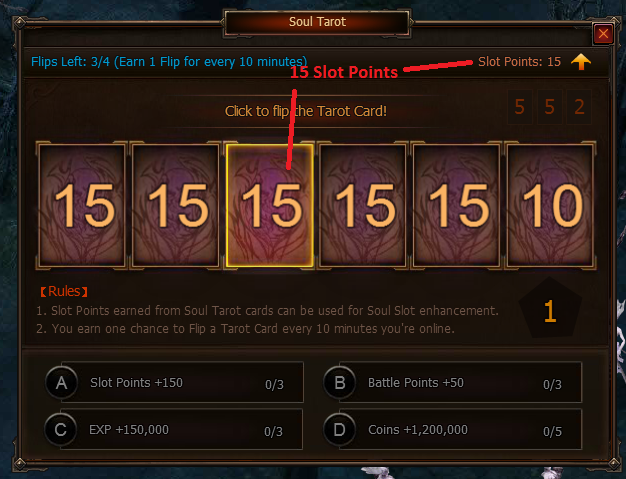Click the number slot showing 2
Image resolution: width=626 pixels, height=479 pixels.
tap(579, 107)
